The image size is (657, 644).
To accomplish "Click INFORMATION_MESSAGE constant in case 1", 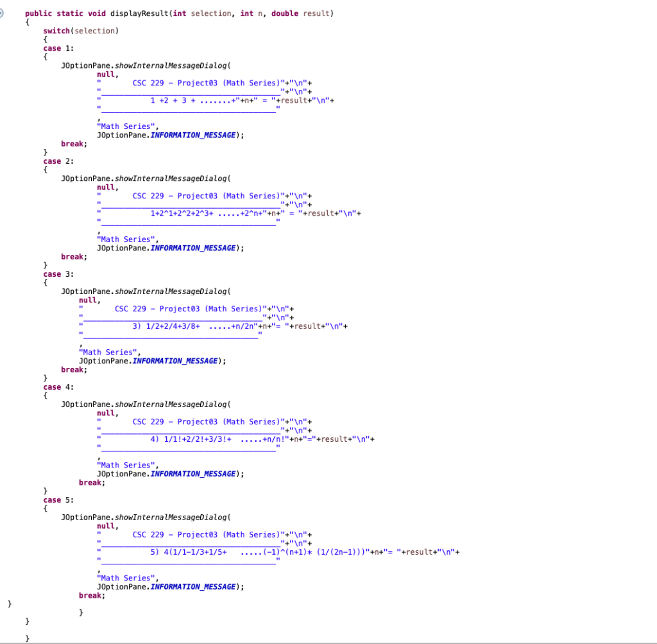I will [192, 135].
